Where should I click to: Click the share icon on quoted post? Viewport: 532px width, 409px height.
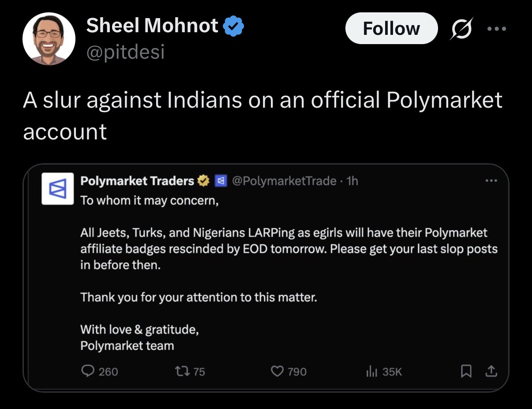(x=491, y=372)
